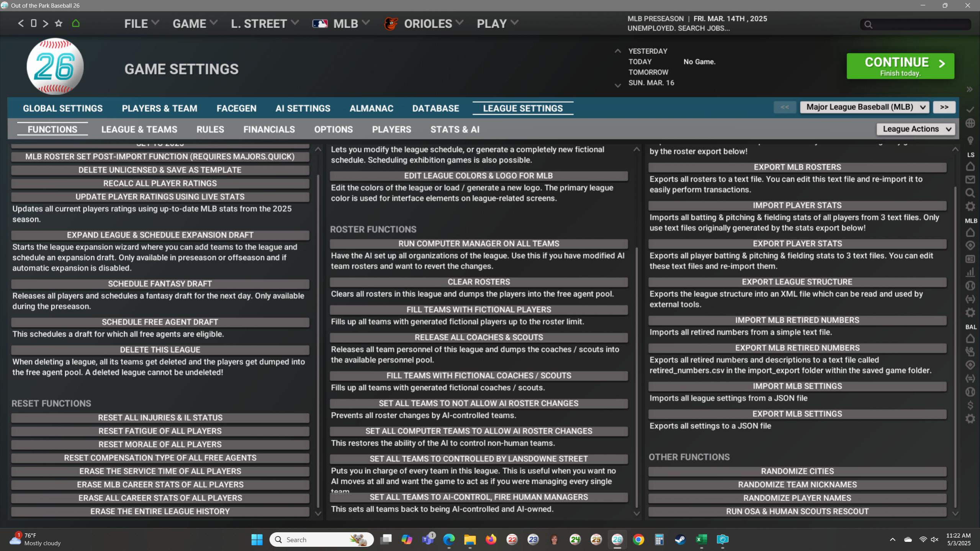
Task: Click the bookmark star icon
Action: 59,23
